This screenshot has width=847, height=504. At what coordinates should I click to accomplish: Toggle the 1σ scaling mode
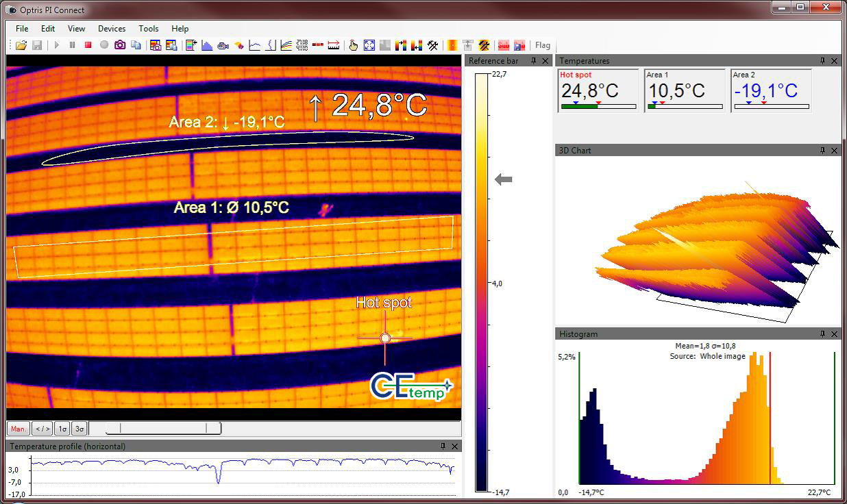tap(62, 429)
